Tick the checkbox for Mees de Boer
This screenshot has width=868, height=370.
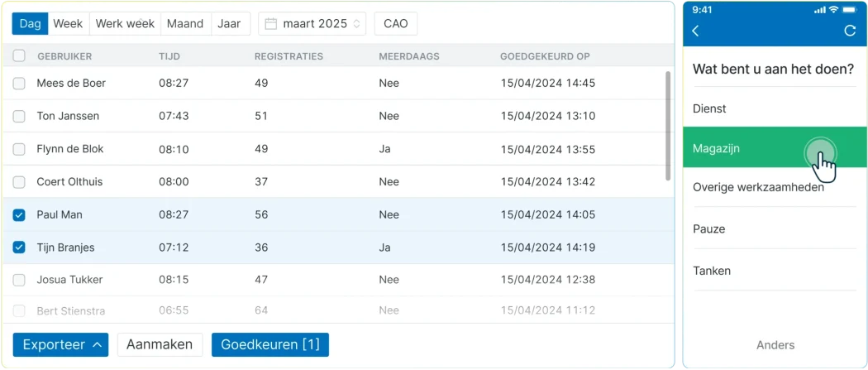19,84
